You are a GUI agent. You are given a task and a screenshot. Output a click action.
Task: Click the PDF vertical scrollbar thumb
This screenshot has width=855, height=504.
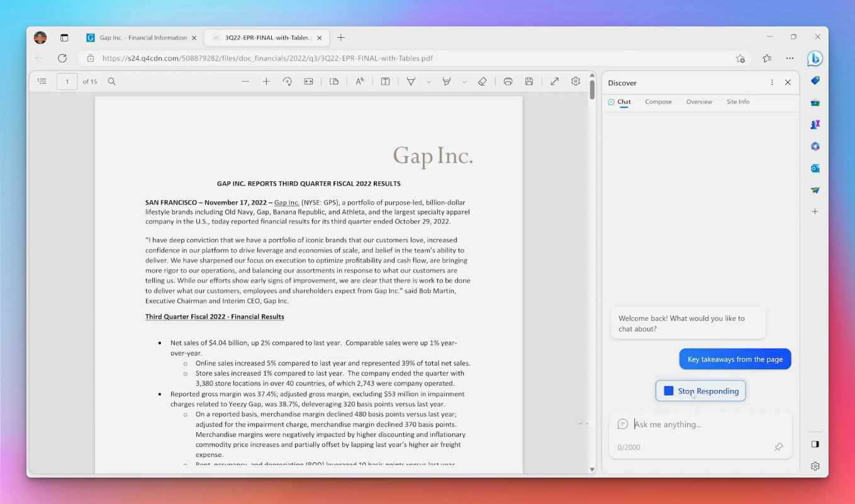click(592, 89)
